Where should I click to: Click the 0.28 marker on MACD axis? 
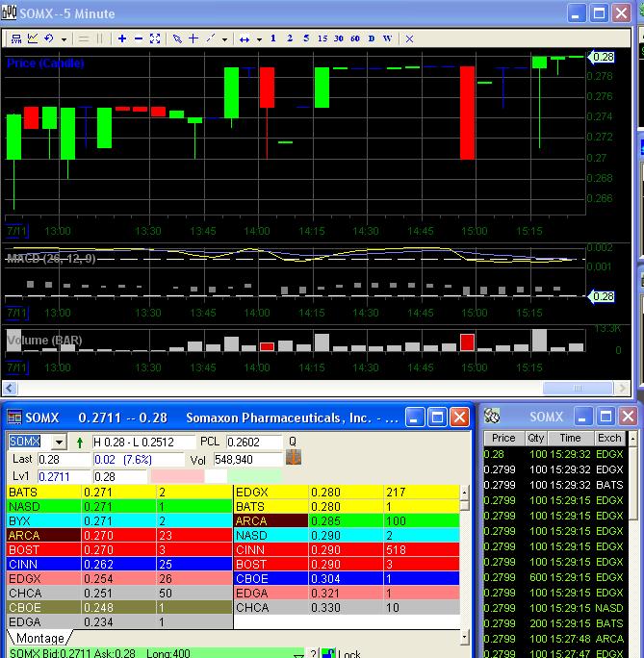pyautogui.click(x=602, y=296)
